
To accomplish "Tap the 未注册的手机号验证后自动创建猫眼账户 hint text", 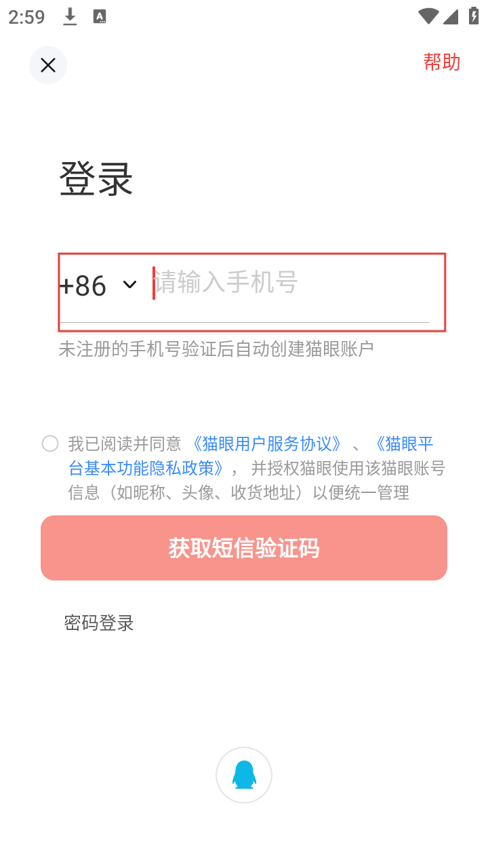I will [x=216, y=349].
